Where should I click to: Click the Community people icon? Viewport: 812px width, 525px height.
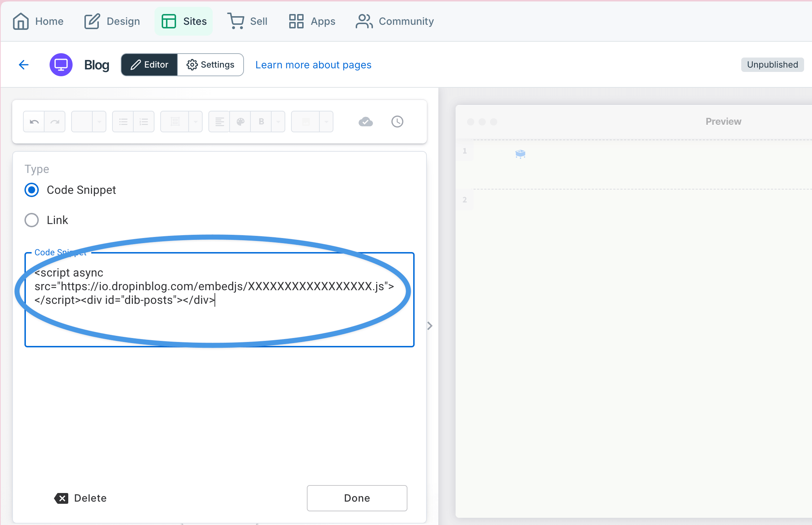364,21
